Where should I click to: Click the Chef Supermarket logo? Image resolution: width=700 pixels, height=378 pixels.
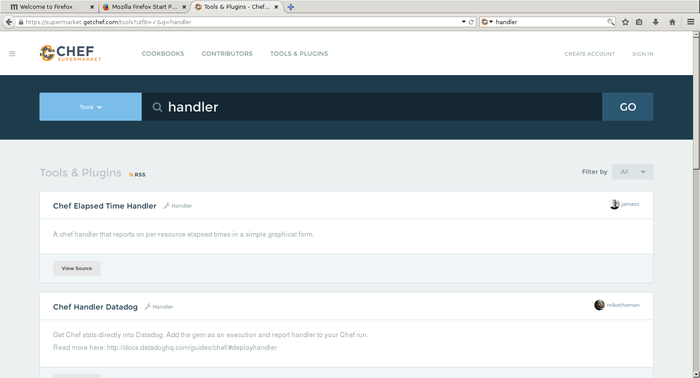70,53
